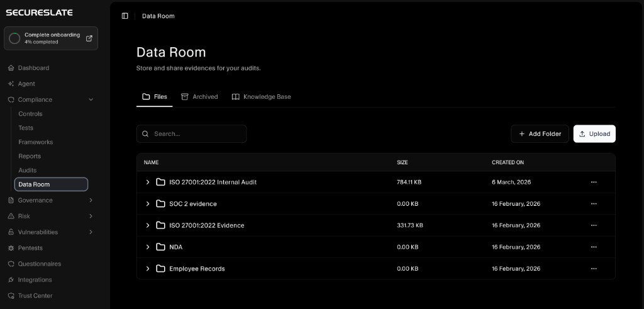Click the Pentests bug icon
The image size is (644, 309).
tap(11, 248)
